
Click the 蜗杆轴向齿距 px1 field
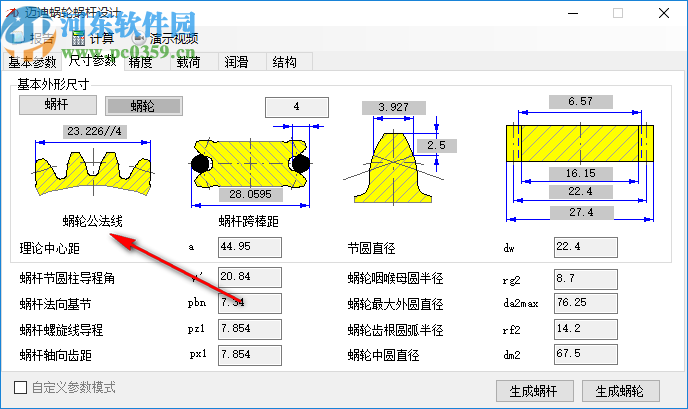click(250, 355)
